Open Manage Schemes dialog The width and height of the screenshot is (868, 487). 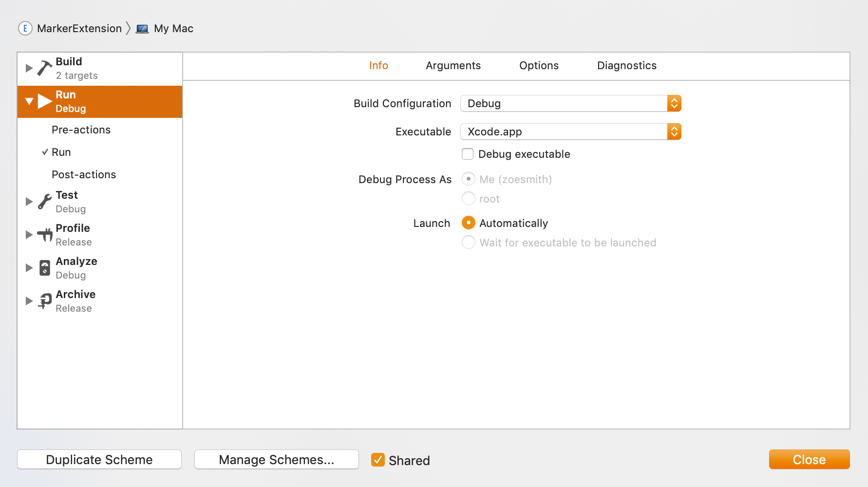point(276,459)
